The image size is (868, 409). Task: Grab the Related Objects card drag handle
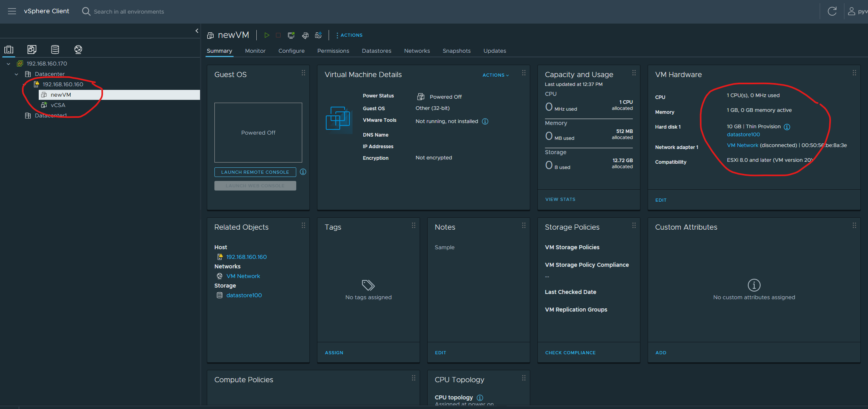[x=303, y=225]
